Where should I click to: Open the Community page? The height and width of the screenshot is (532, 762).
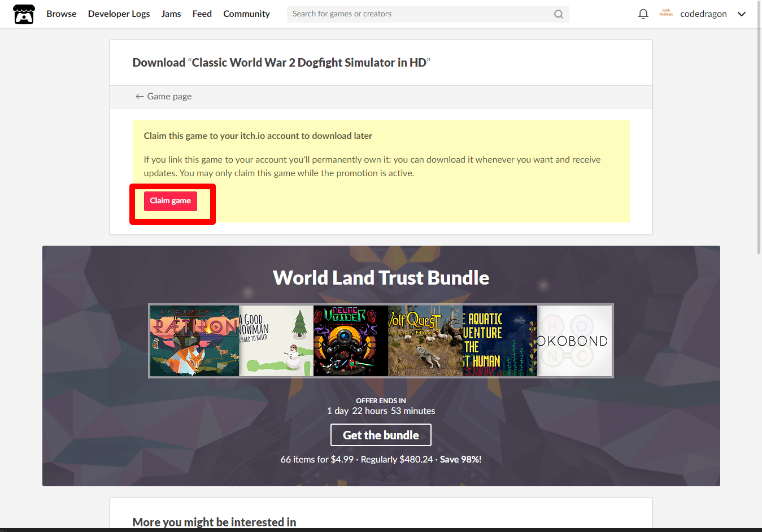246,14
